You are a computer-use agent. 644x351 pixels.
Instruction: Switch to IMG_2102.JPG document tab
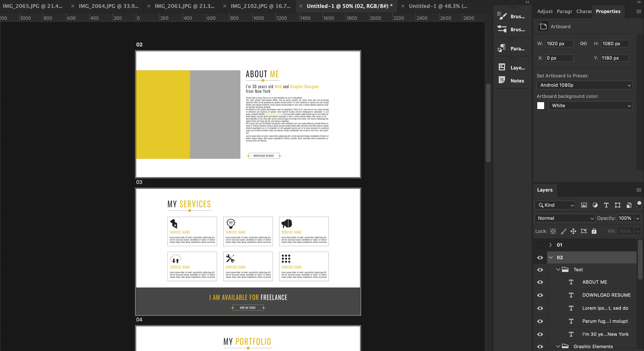(x=260, y=6)
